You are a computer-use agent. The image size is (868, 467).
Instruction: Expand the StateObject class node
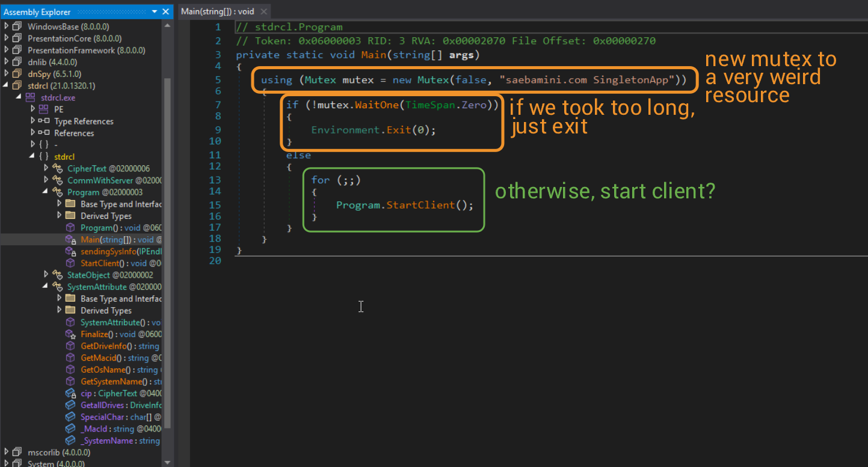pos(46,275)
